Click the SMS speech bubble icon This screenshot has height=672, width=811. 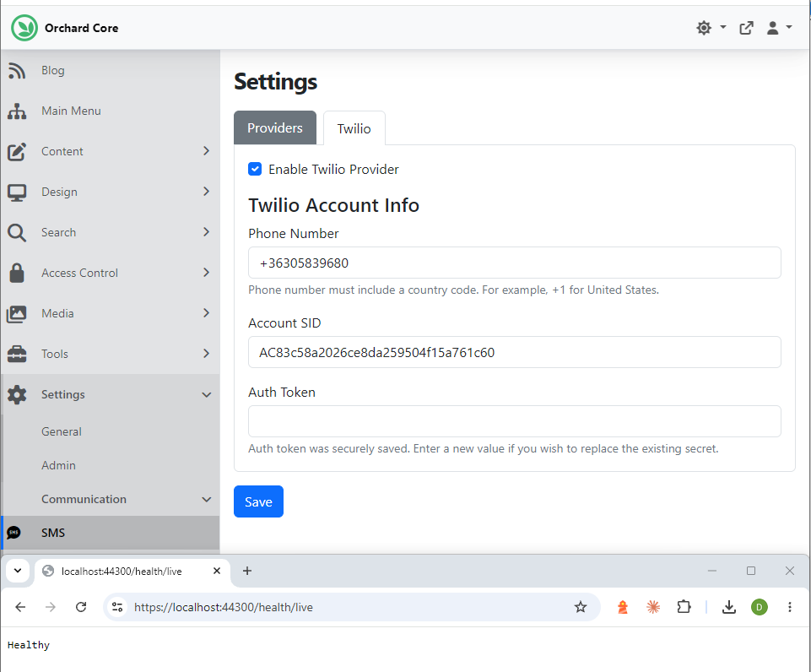pos(14,533)
